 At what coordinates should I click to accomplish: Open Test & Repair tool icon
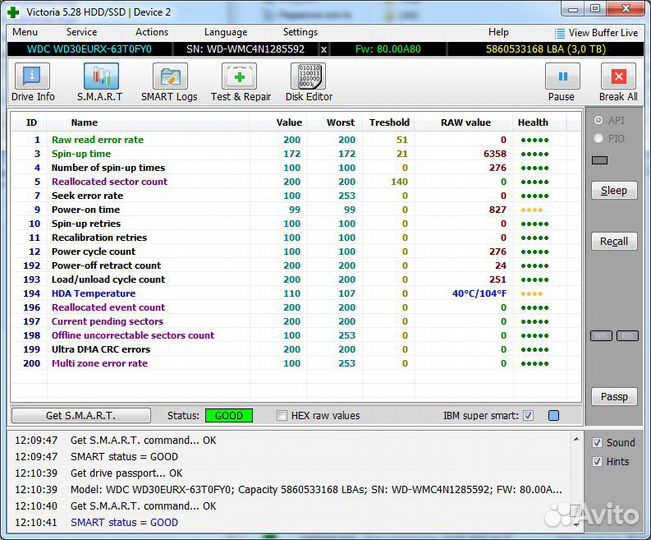coord(239,76)
